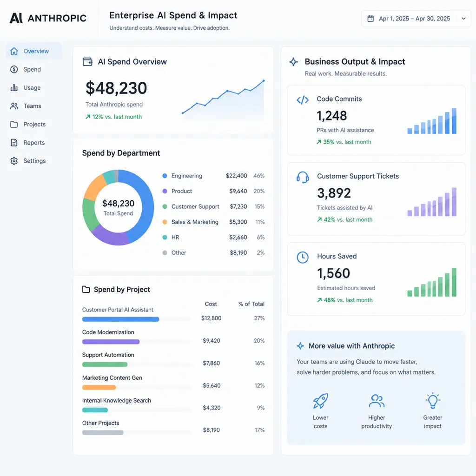
Task: Click the Support Automation green bar
Action: (x=105, y=364)
